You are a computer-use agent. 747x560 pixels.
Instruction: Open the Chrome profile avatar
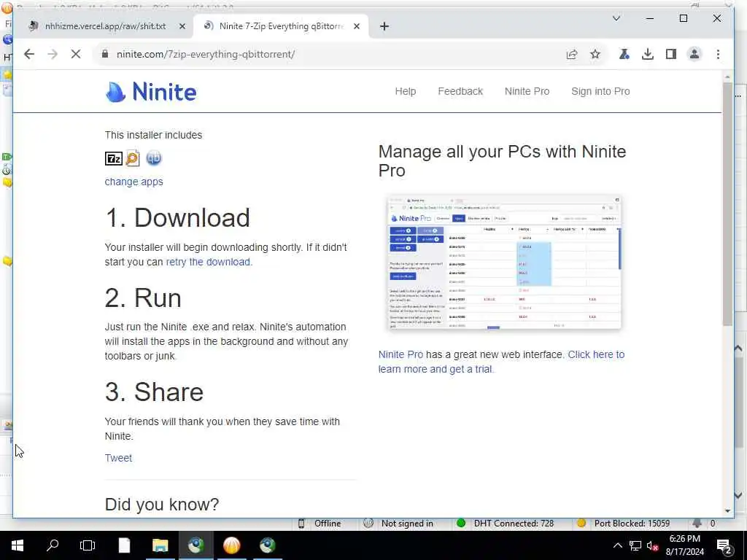coord(694,54)
